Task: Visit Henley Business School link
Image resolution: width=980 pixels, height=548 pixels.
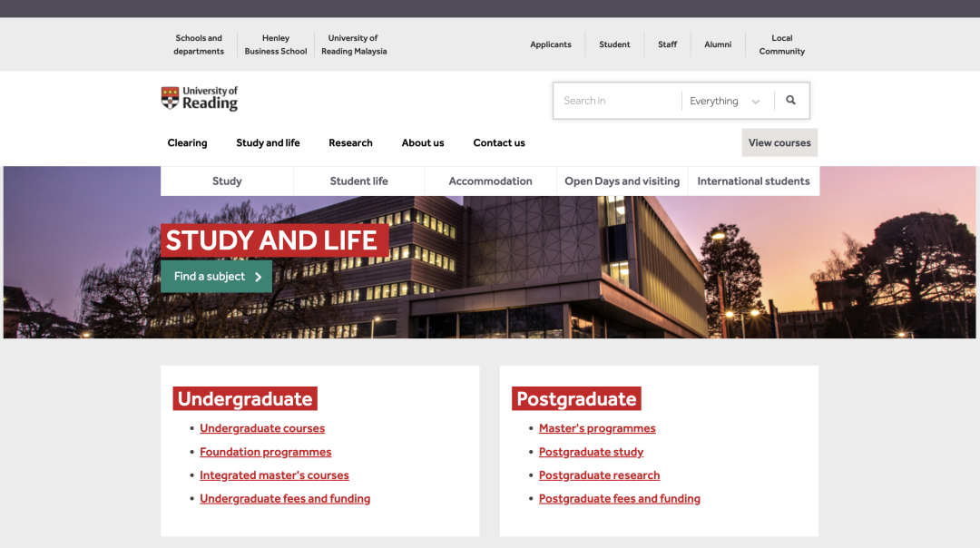Action: [x=276, y=44]
